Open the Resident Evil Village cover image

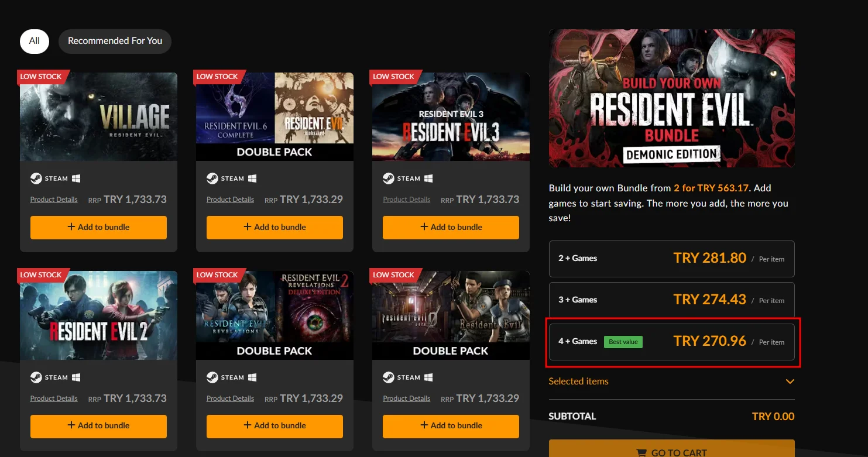click(x=98, y=116)
